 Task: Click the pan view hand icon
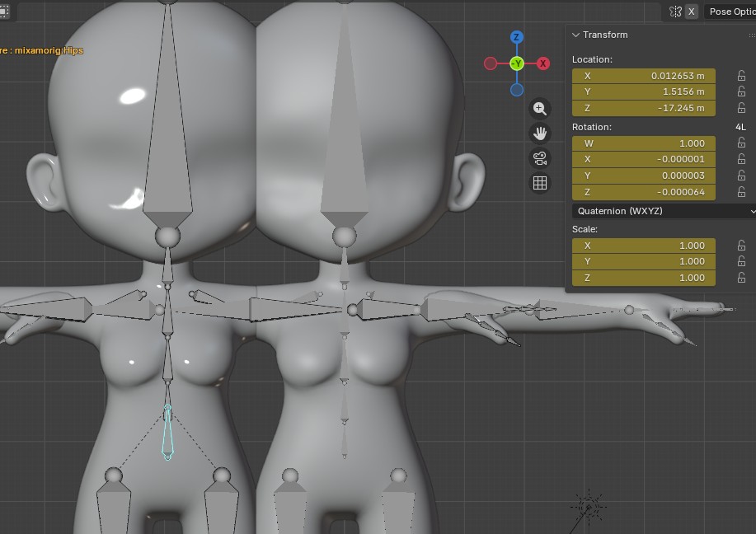click(540, 133)
